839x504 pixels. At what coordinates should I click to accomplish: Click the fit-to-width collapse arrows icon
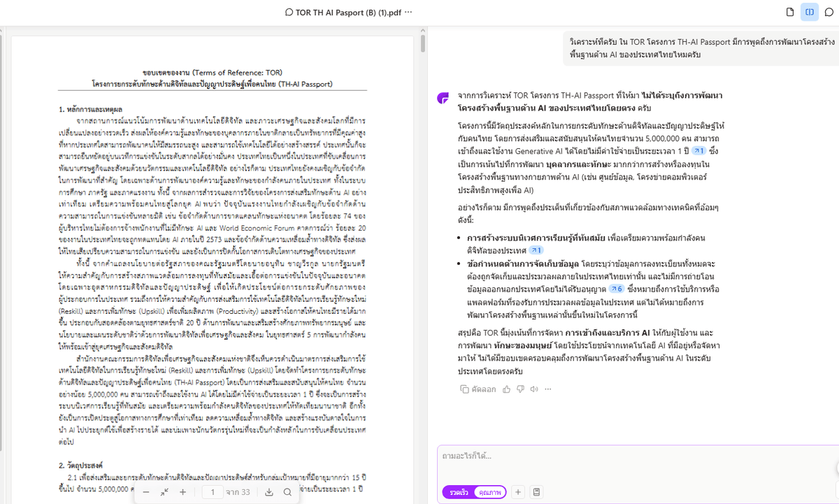164,492
